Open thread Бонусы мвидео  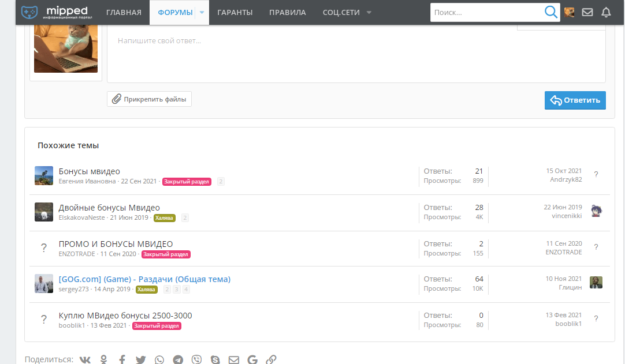(x=90, y=171)
